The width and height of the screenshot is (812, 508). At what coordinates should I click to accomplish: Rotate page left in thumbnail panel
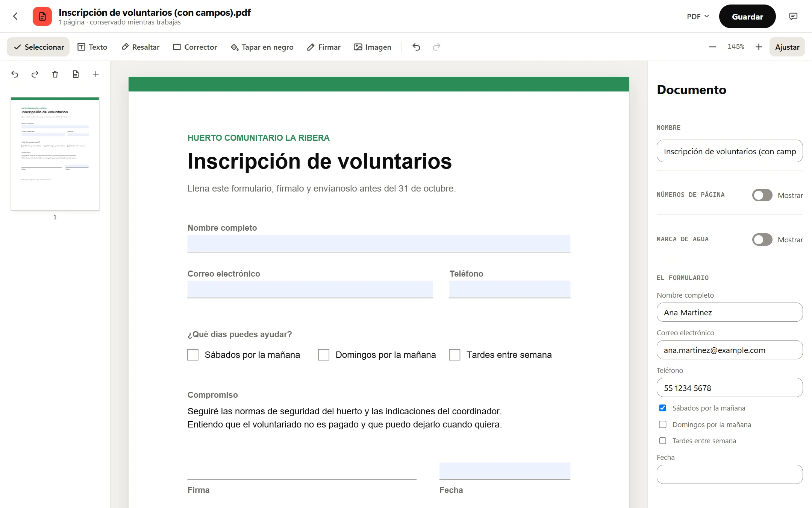click(15, 74)
